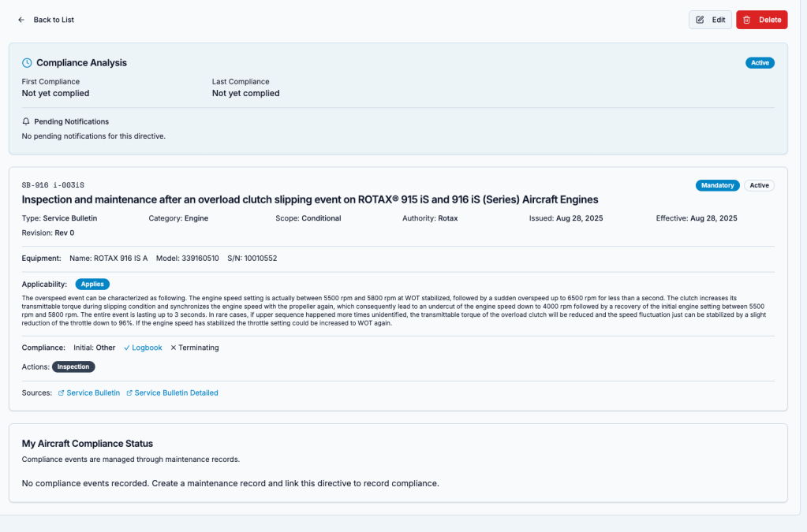Click the Logbook checkmark icon
Image resolution: width=807 pixels, height=532 pixels.
tap(127, 348)
